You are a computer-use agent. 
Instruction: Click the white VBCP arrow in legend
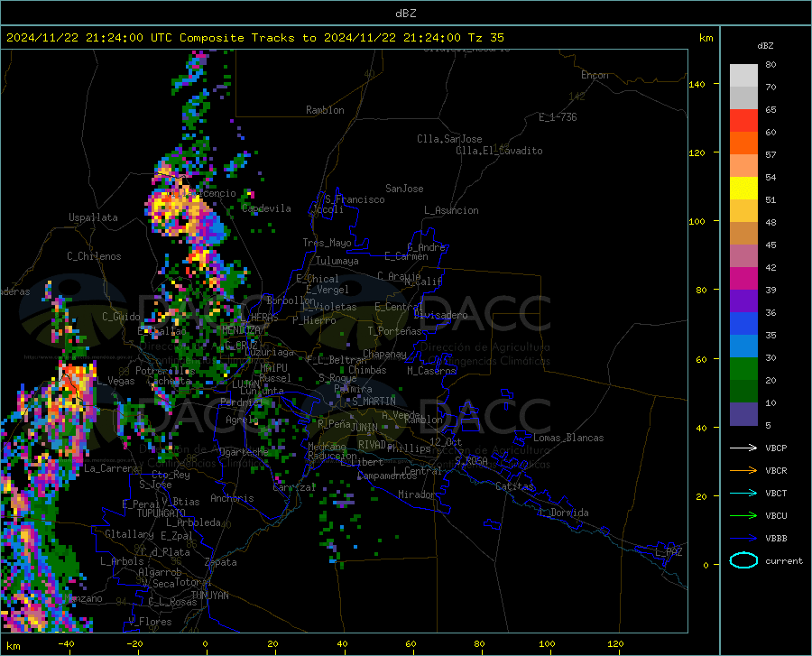743,448
